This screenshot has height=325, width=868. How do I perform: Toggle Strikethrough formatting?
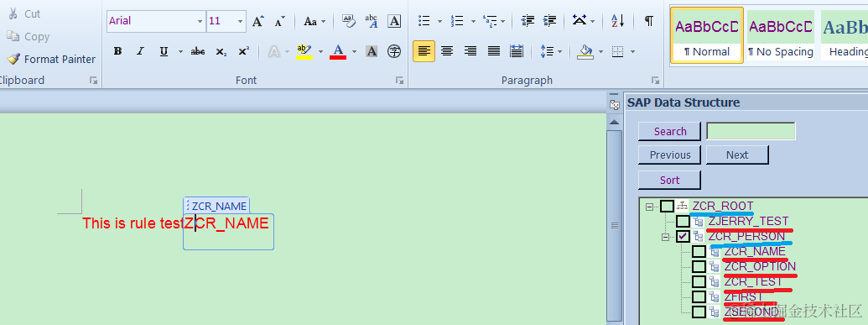pos(198,51)
